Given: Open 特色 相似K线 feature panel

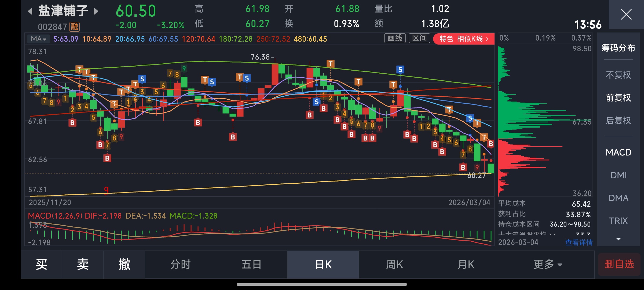Looking at the screenshot, I should [464, 39].
